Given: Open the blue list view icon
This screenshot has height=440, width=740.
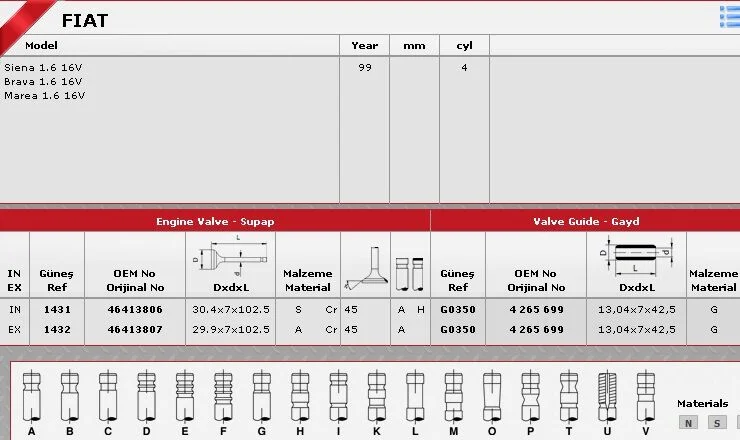Looking at the screenshot, I should click(729, 15).
